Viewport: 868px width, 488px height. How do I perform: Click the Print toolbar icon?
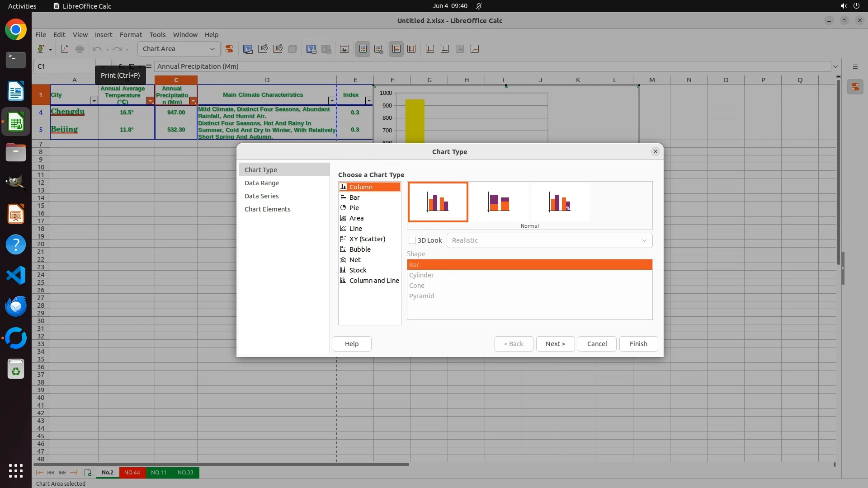tap(80, 49)
